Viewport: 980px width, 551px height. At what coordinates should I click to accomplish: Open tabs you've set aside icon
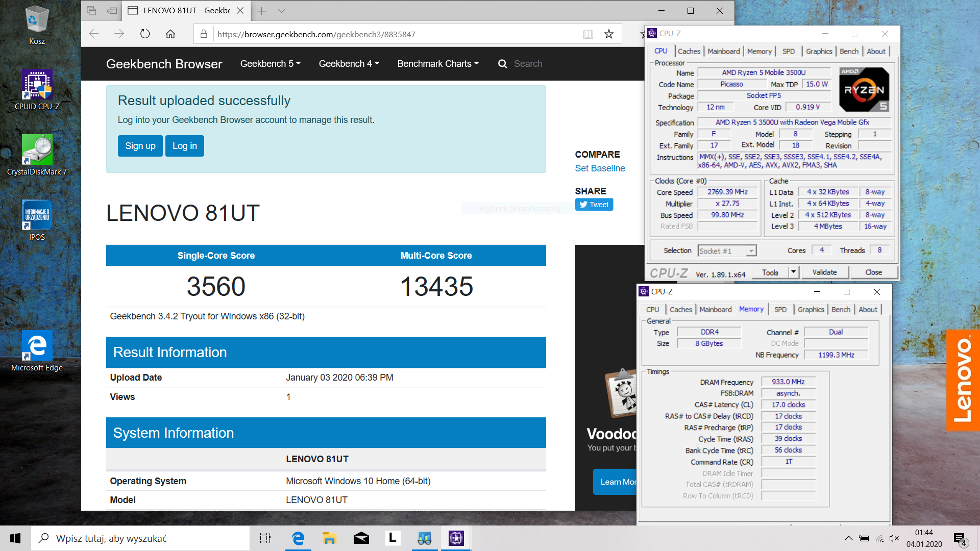coord(91,11)
